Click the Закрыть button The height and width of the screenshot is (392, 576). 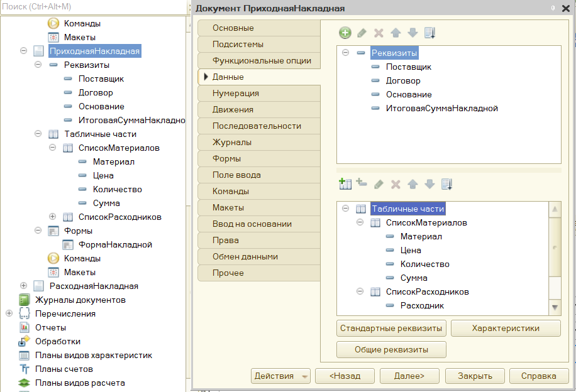pos(475,376)
